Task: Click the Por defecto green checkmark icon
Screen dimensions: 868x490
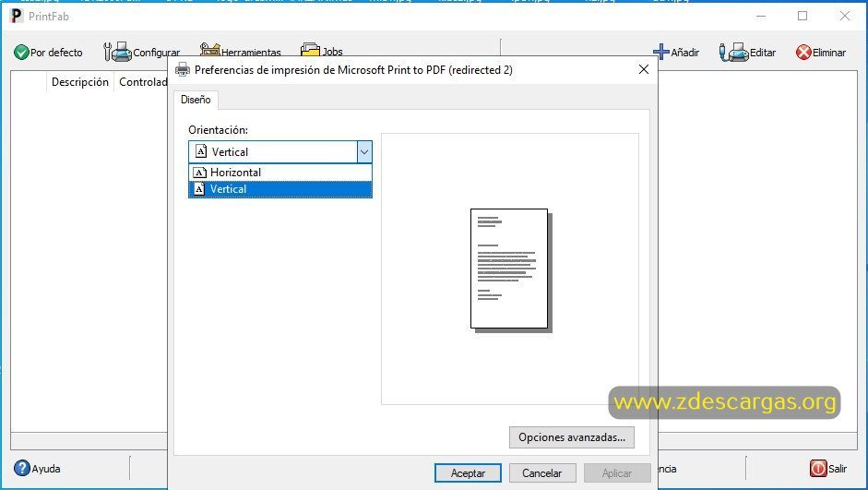Action: pos(21,53)
